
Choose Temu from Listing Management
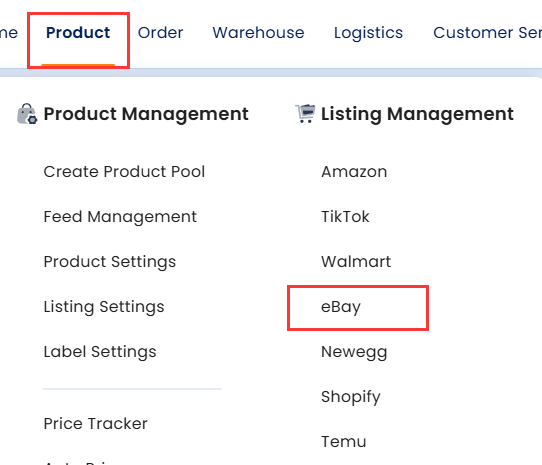coord(344,441)
